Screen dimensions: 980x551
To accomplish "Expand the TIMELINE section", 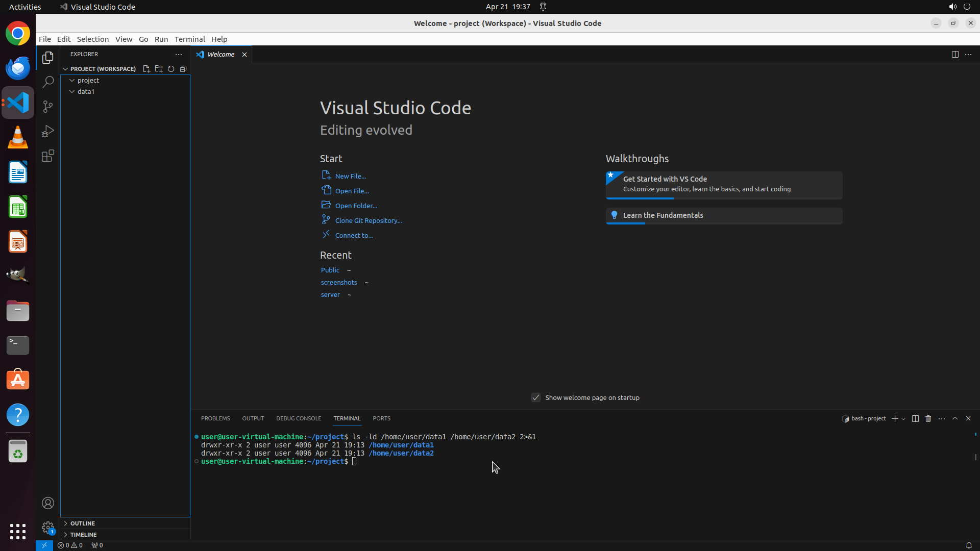I will click(x=84, y=535).
